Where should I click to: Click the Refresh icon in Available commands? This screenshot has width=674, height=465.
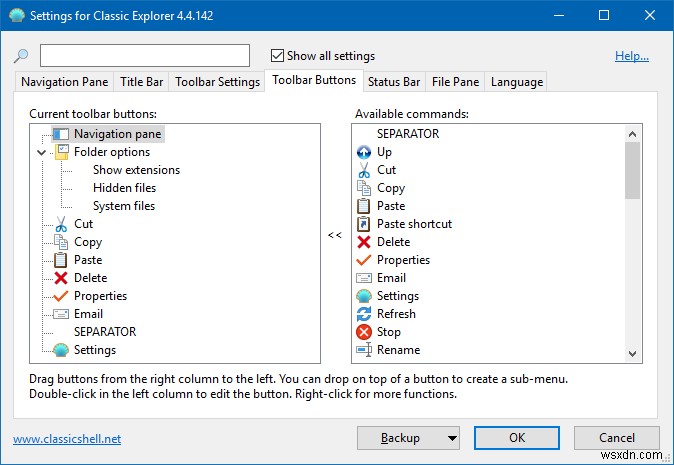(364, 314)
